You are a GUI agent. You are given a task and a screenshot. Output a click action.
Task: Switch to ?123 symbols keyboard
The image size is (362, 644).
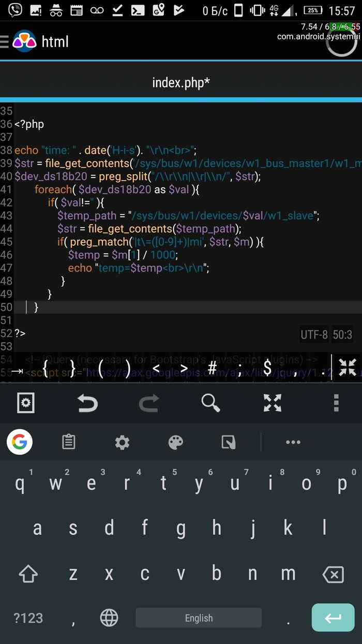click(x=28, y=618)
